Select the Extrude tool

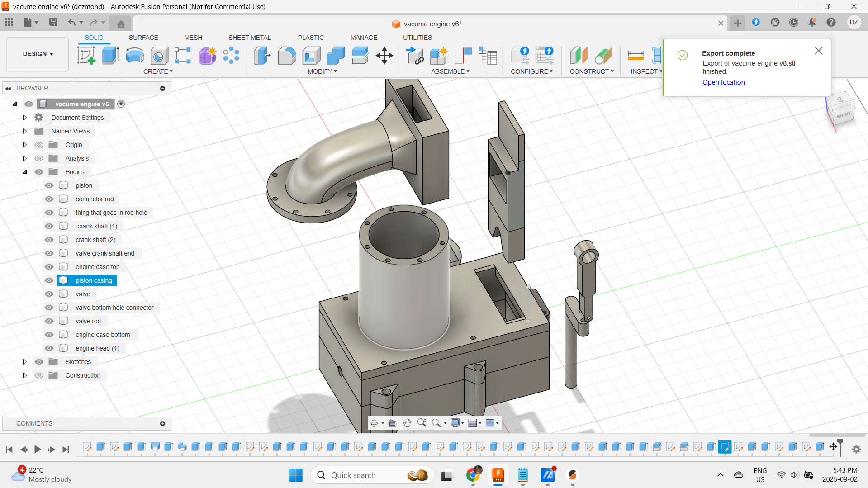pyautogui.click(x=110, y=56)
